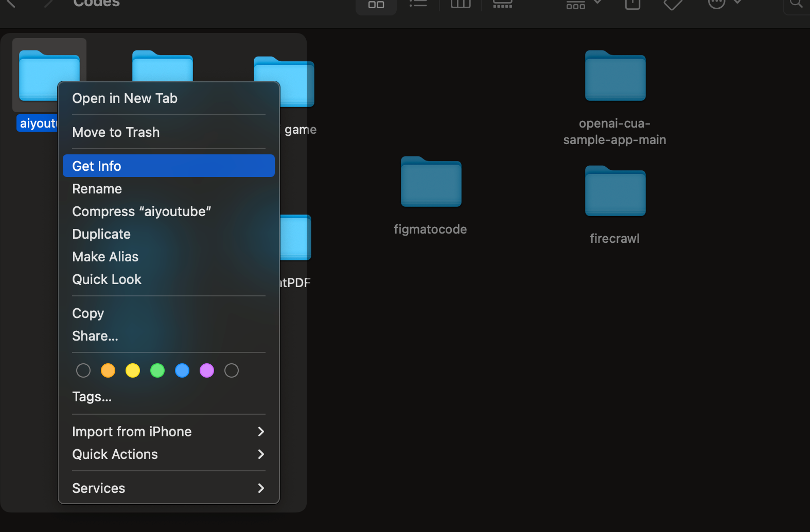Apply the purple color tag

[x=207, y=370]
